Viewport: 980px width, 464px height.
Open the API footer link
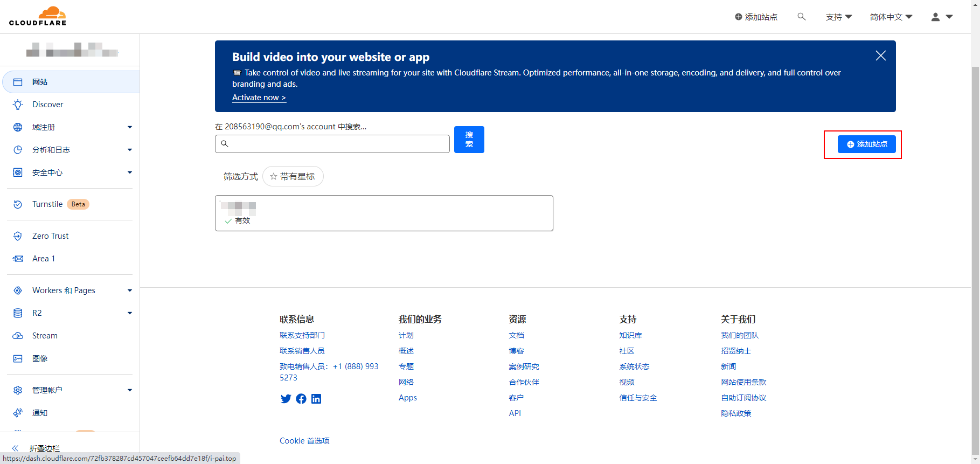click(515, 413)
